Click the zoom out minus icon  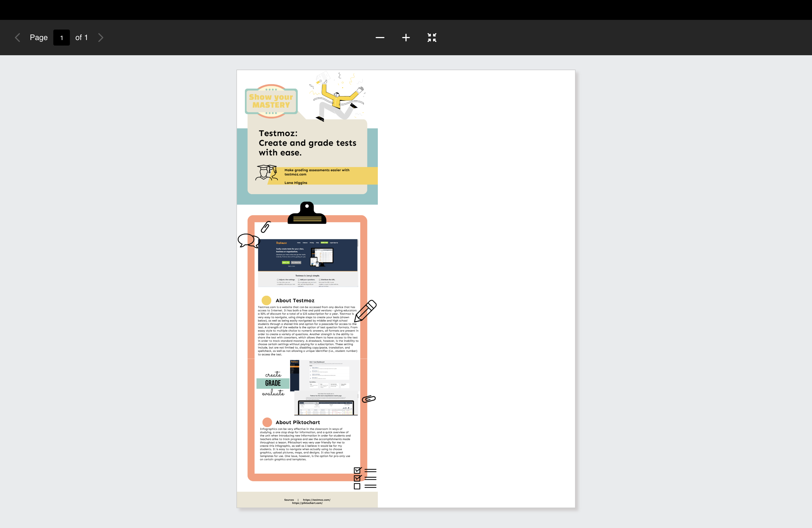tap(380, 38)
